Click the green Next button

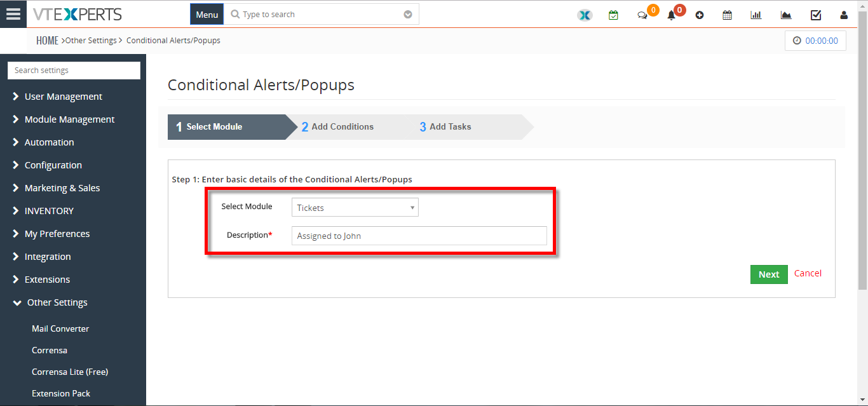(769, 274)
